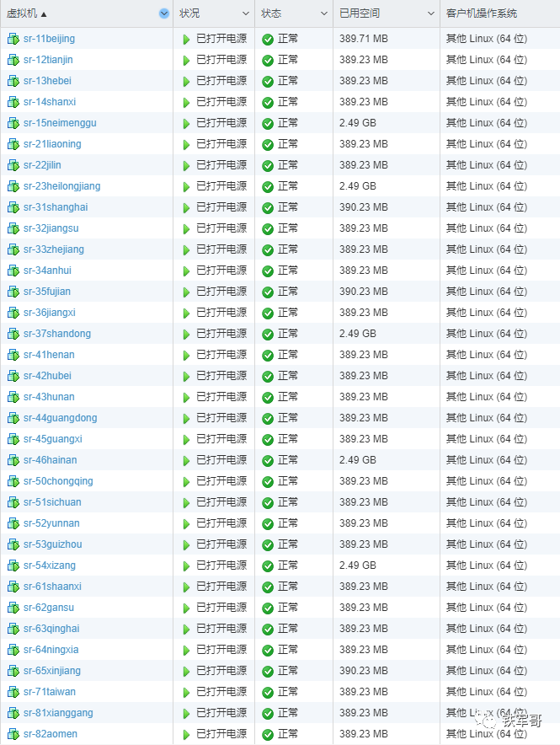Click the VM icon beside sr-46hainan

(x=13, y=460)
